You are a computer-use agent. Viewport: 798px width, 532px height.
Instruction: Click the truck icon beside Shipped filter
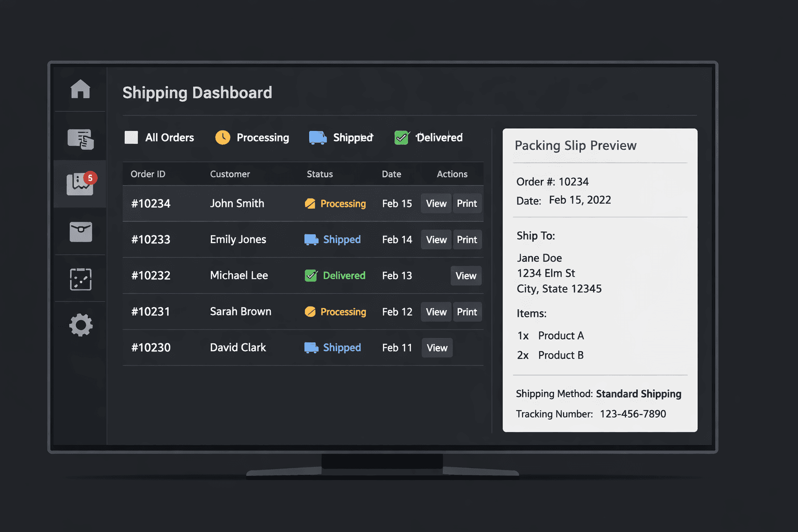pos(317,138)
